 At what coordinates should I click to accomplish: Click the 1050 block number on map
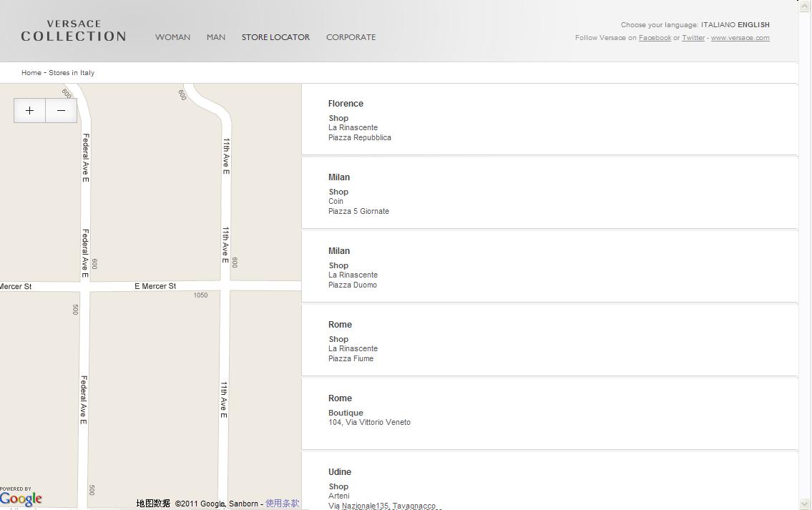[x=200, y=295]
